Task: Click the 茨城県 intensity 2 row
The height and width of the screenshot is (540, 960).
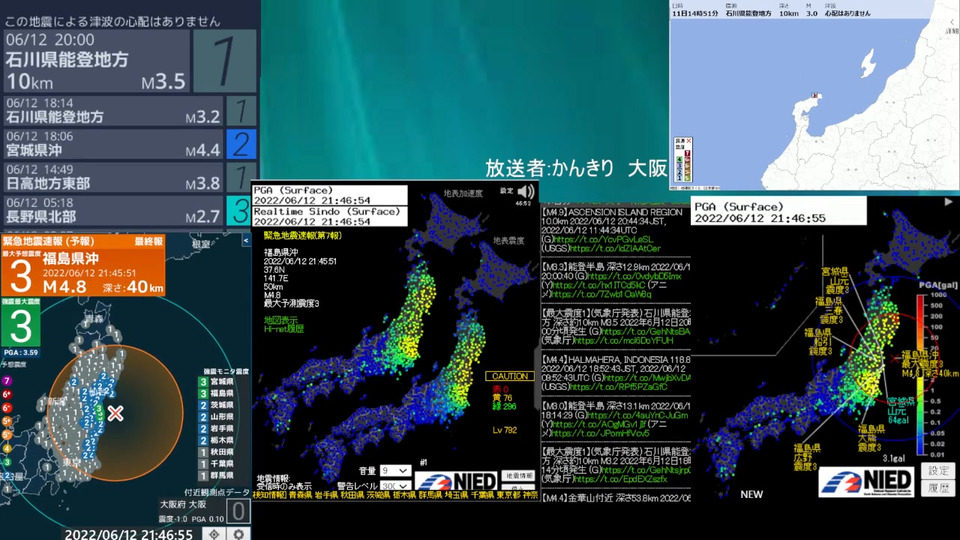Action: tap(216, 405)
